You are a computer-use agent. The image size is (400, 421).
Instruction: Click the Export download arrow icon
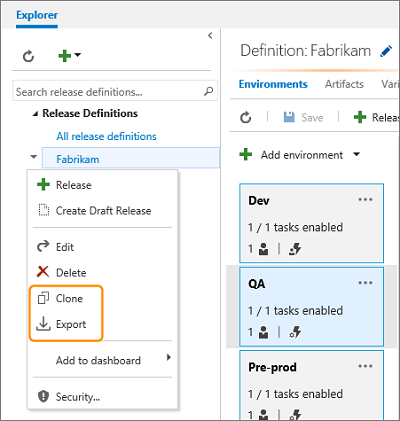click(43, 324)
